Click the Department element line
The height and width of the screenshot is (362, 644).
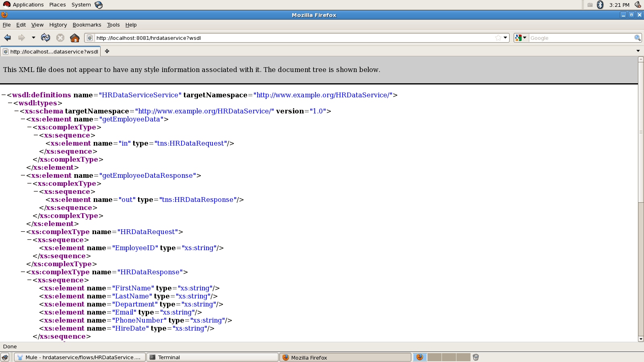131,304
